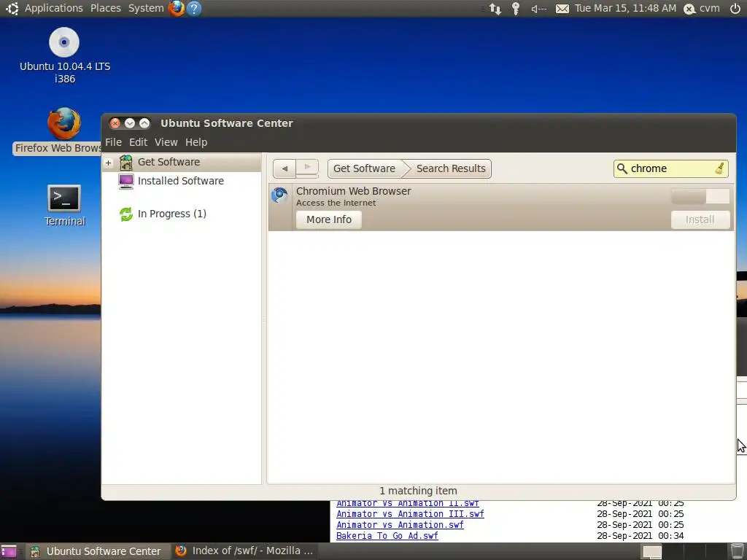Select the Terminal desktop icon
The image size is (747, 560).
coord(64,206)
